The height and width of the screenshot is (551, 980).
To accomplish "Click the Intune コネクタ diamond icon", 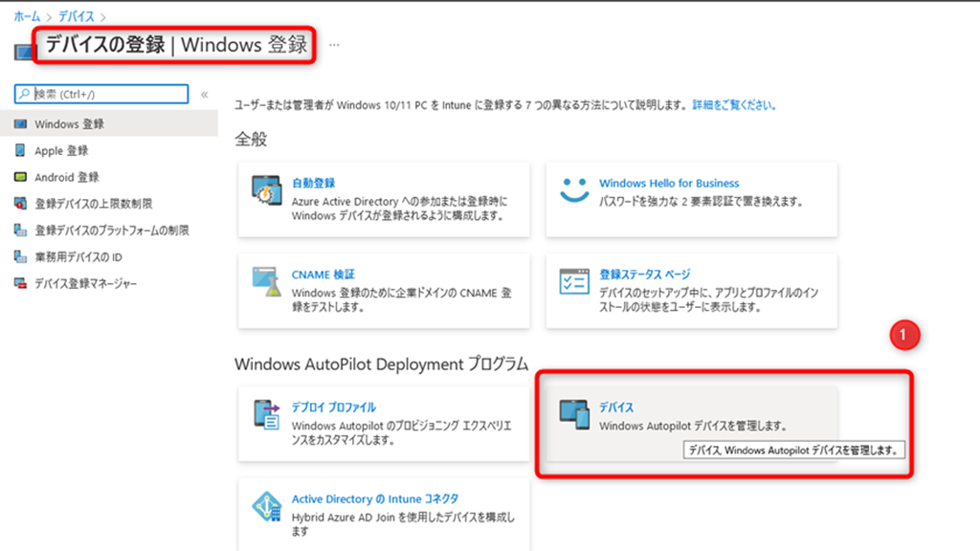I will point(265,506).
